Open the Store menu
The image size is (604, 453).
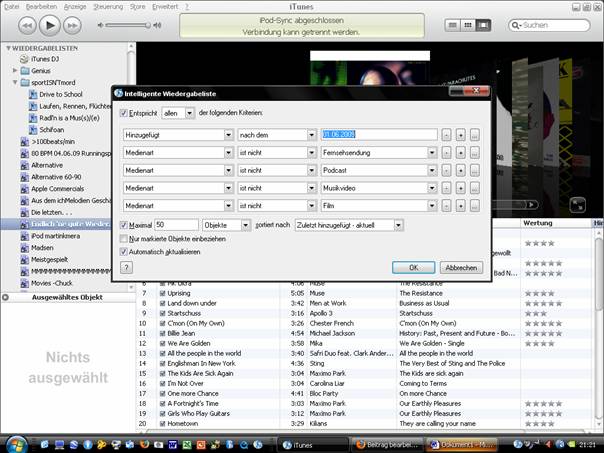click(138, 7)
